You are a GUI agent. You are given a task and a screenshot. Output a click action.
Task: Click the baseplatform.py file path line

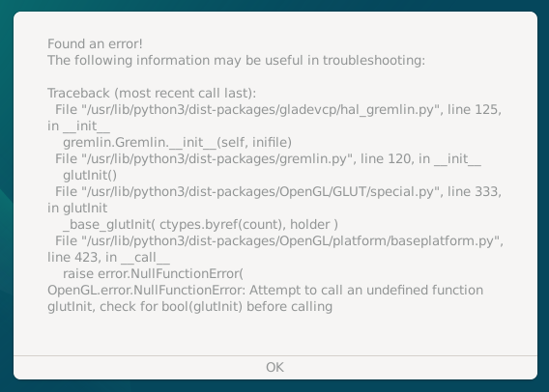279,241
